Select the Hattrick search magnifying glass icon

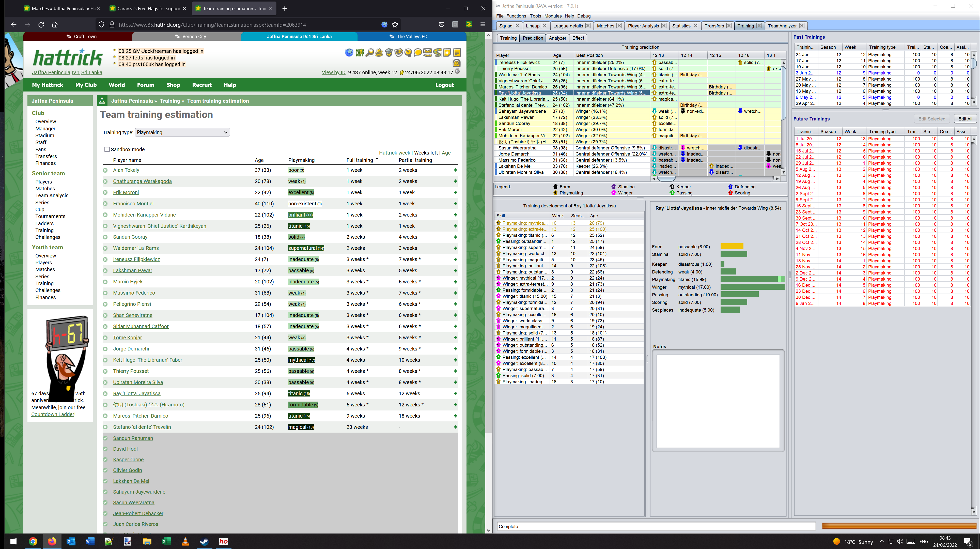tap(369, 53)
